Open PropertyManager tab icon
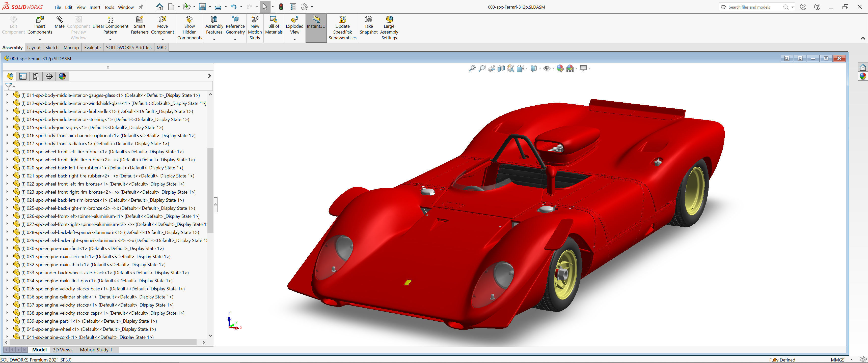This screenshot has height=363, width=868. pos(23,76)
